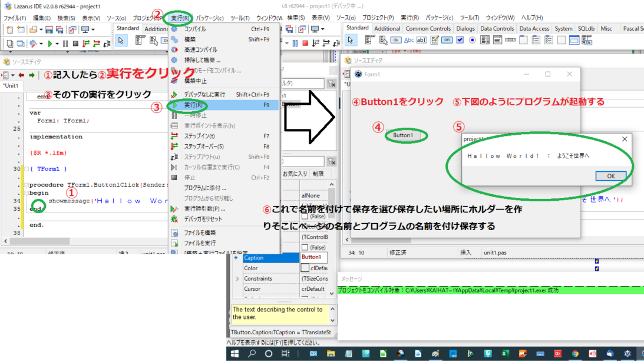
Task: Select the TRadioGroup component in right palette
Action: pyautogui.click(x=536, y=40)
